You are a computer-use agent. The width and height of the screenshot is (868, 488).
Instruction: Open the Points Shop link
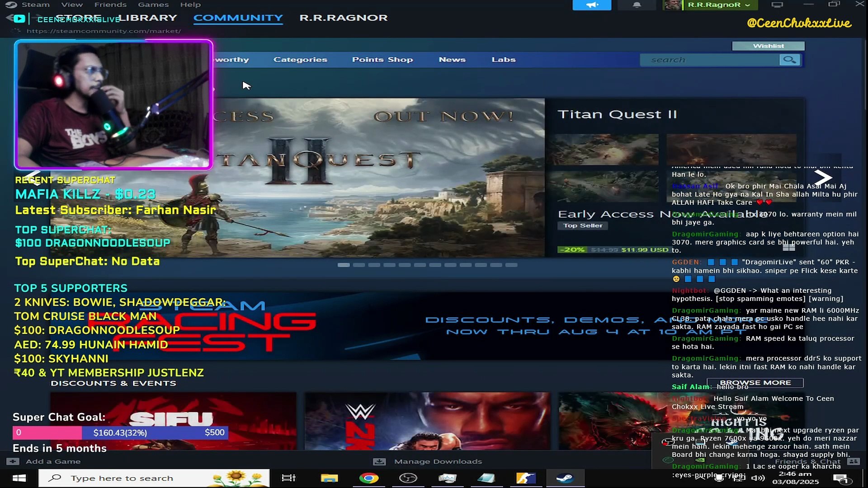pos(382,60)
